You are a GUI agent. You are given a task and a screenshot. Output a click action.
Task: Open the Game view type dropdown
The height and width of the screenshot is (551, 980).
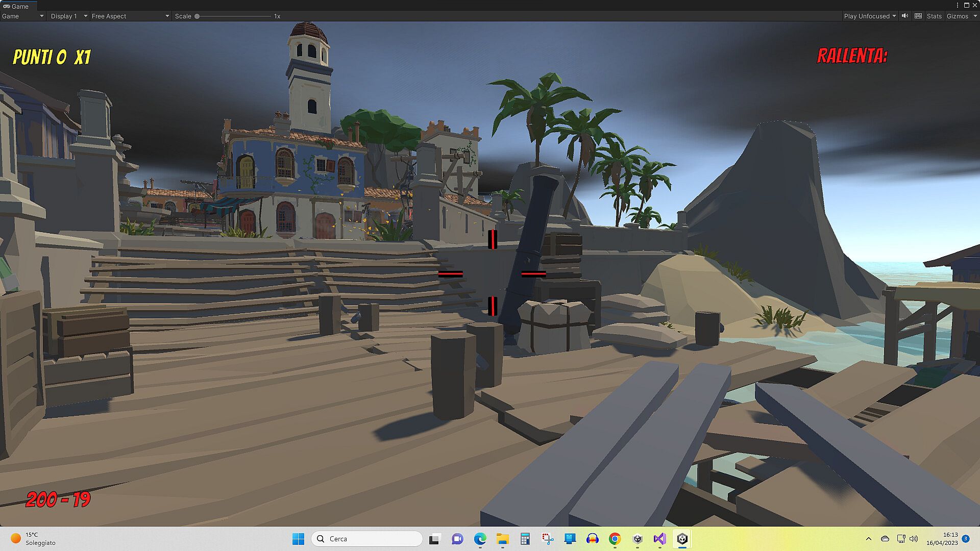click(22, 16)
